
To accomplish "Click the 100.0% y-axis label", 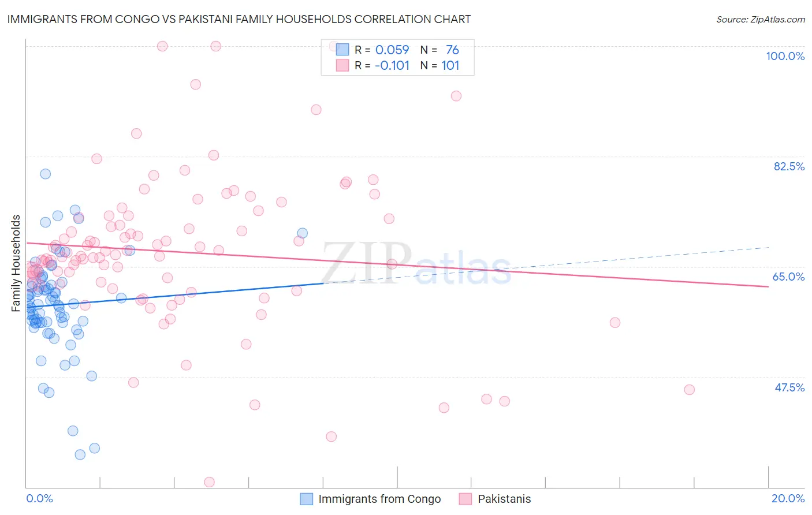I will click(785, 56).
